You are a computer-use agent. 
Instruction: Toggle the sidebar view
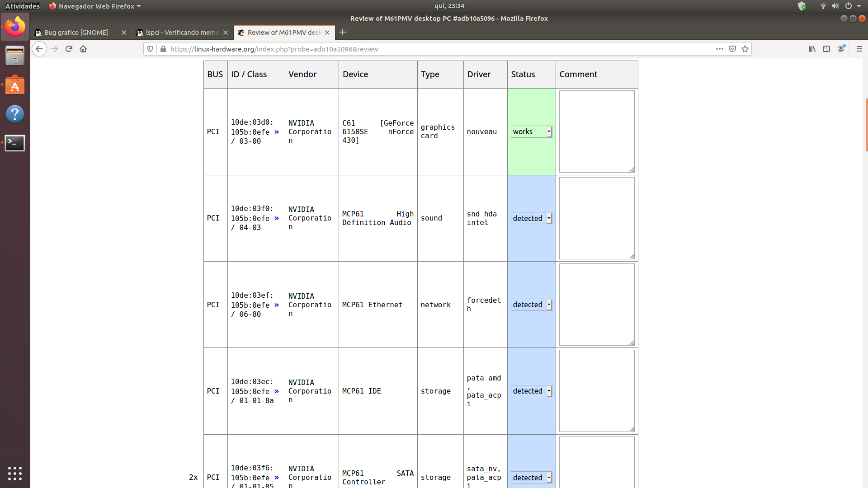click(x=826, y=49)
